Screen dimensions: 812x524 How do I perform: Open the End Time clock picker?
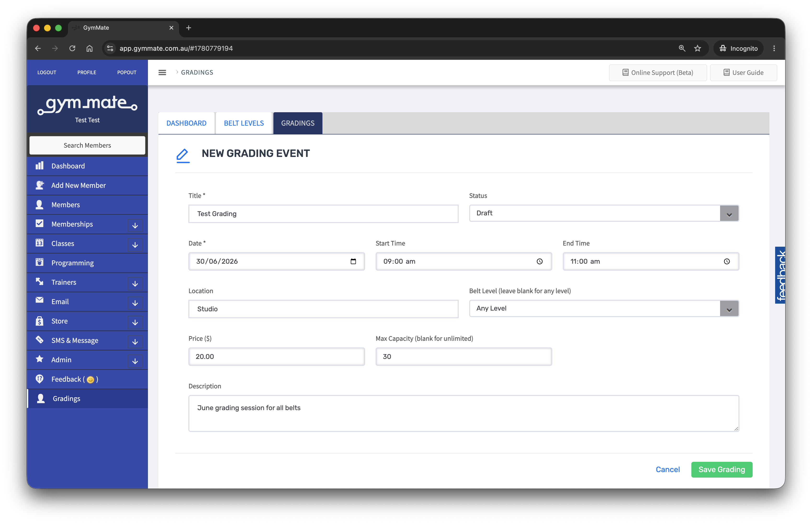coord(727,261)
